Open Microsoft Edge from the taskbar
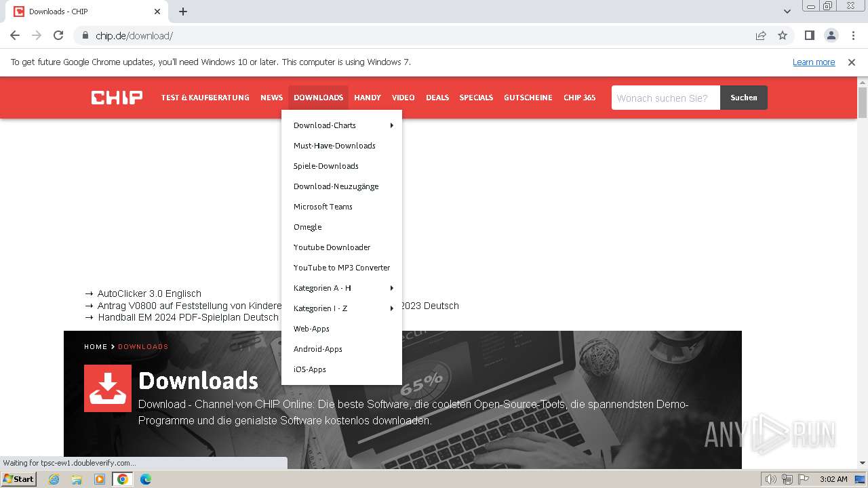This screenshot has width=868, height=488. click(x=145, y=479)
